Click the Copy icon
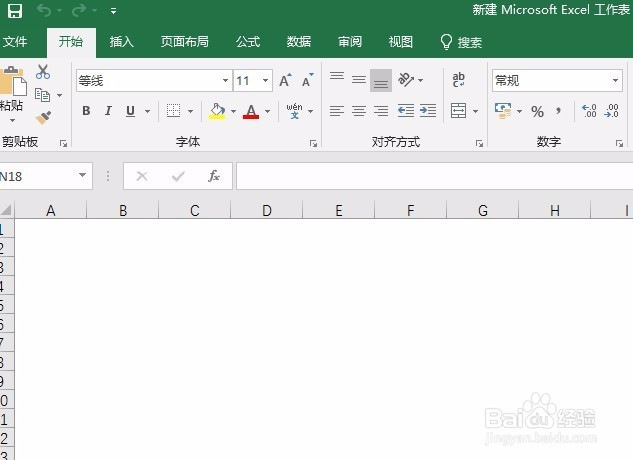Viewport: 633px width, 460px height. click(42, 95)
